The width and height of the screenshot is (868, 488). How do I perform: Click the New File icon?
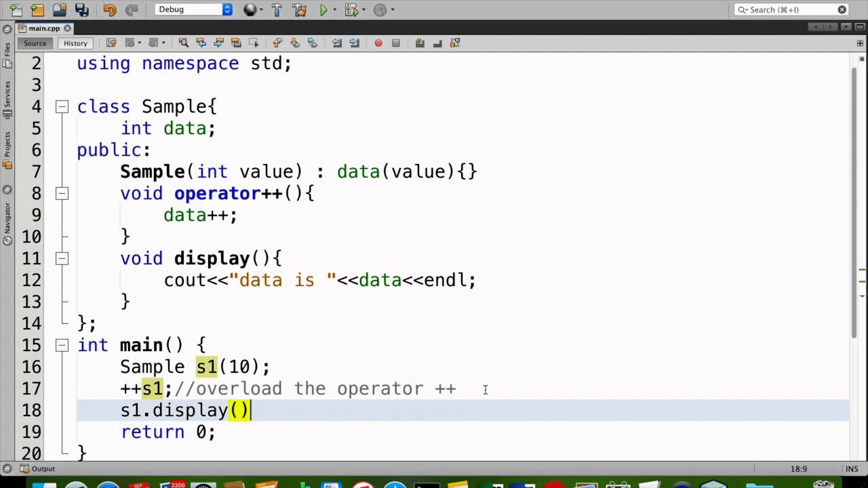tap(16, 9)
